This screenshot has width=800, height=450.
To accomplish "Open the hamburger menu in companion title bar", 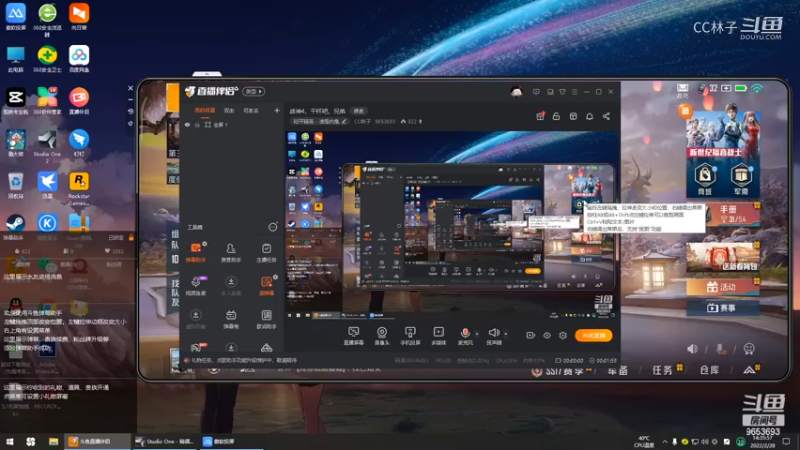I will point(574,92).
